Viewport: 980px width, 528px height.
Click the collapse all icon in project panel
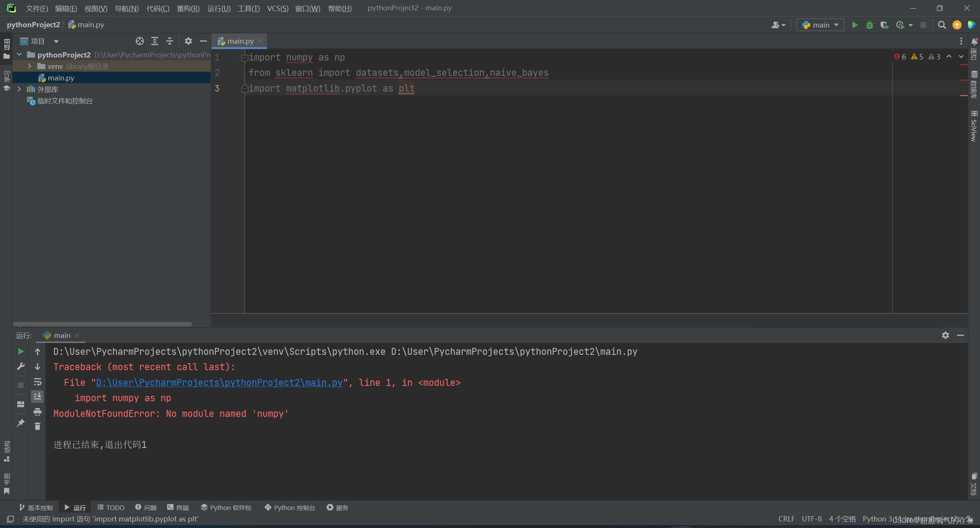tap(170, 41)
